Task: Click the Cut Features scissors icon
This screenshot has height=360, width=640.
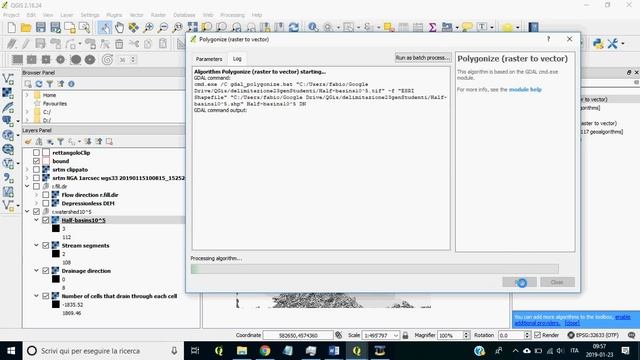Action: (x=133, y=43)
